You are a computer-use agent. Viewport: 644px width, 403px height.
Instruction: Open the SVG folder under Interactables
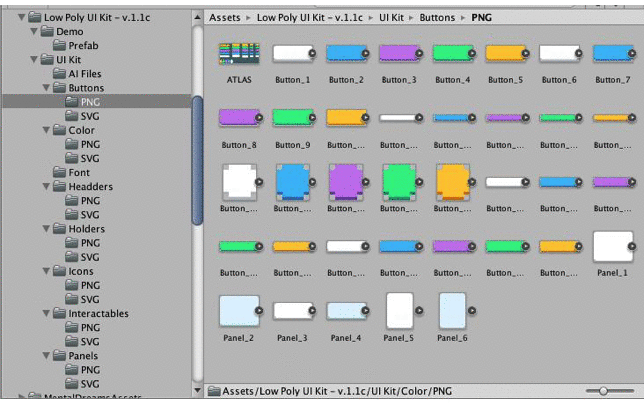(83, 342)
